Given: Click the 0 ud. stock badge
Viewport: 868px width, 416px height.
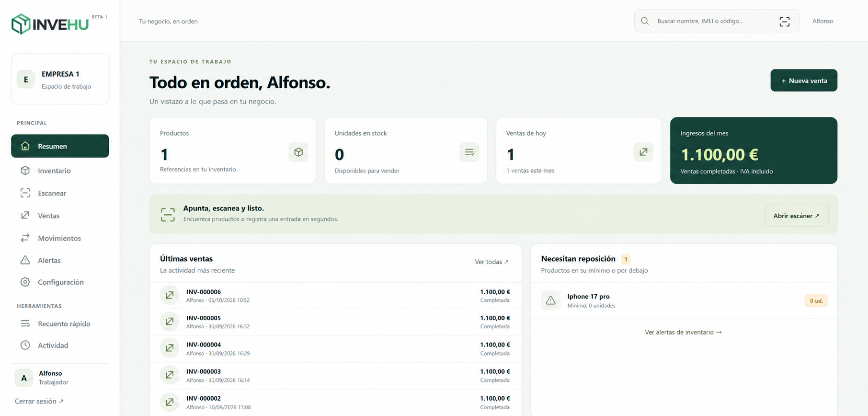Looking at the screenshot, I should pyautogui.click(x=816, y=301).
